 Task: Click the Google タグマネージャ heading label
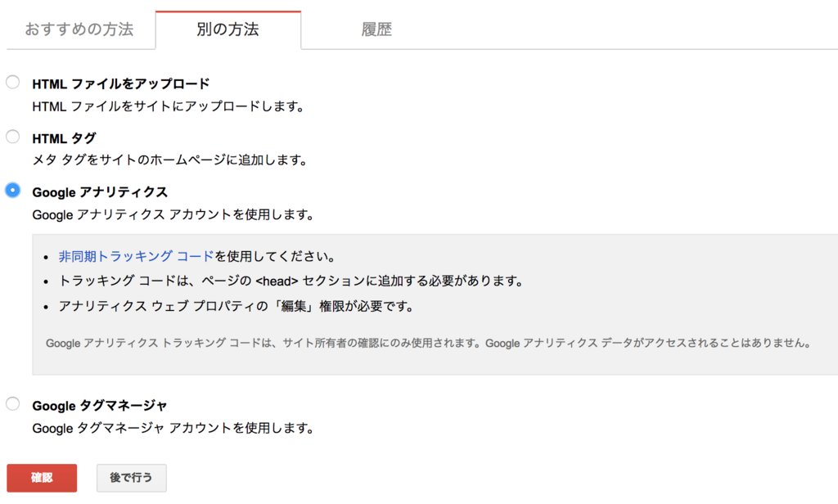click(x=100, y=406)
